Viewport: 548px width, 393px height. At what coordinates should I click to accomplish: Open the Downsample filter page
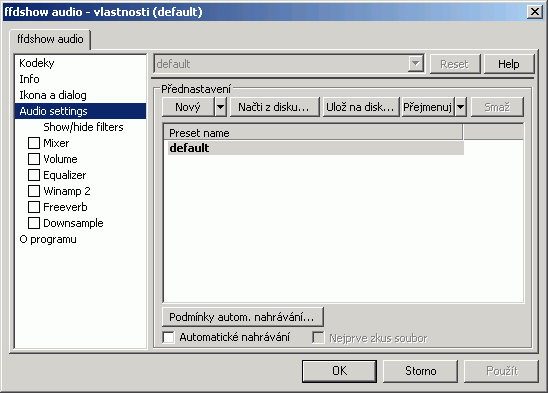tap(73, 223)
